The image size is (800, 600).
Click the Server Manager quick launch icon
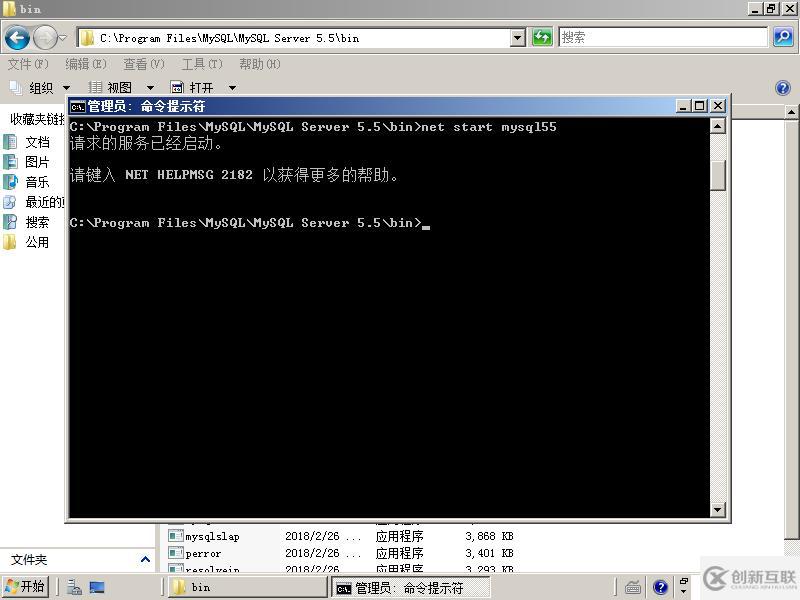point(74,587)
